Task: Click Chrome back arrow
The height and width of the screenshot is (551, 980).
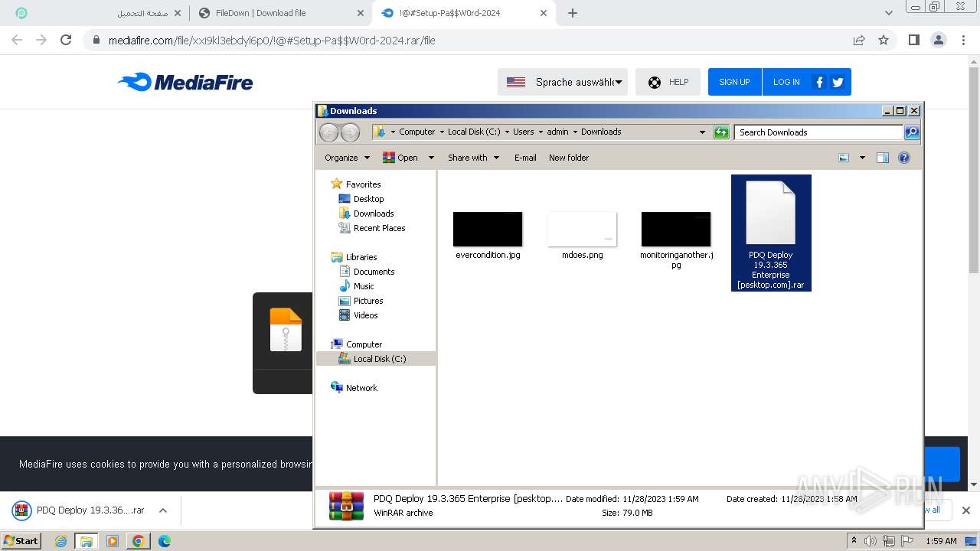Action: pos(17,40)
